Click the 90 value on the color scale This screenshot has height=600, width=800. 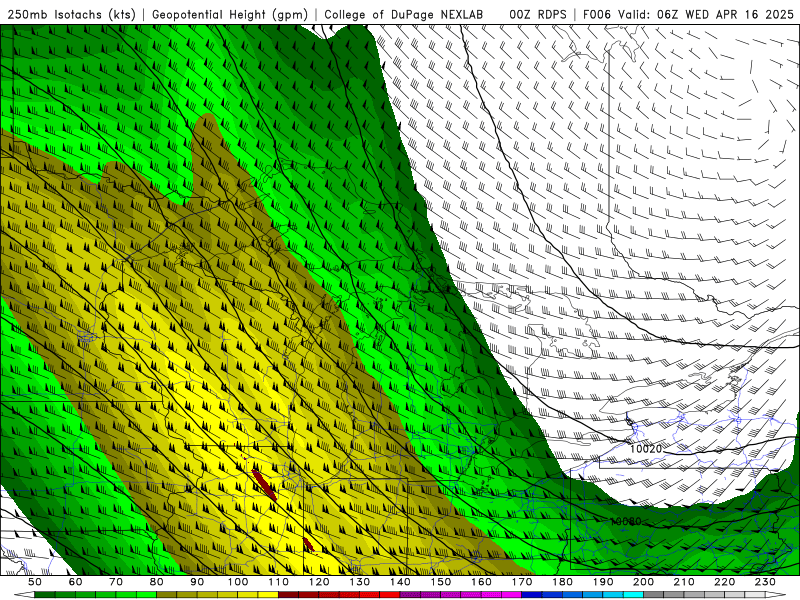tap(197, 582)
